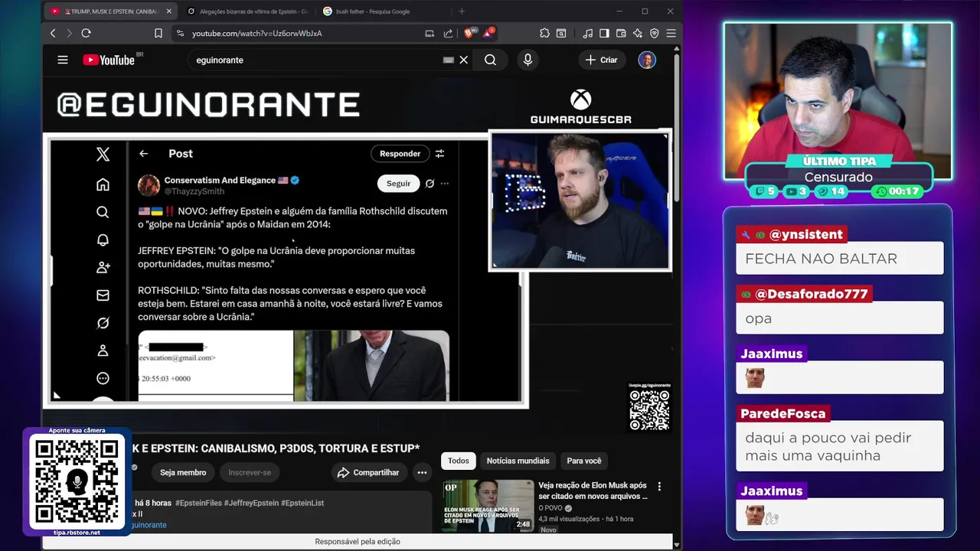
Task: Switch to the bush father Google tab
Action: coord(374,11)
